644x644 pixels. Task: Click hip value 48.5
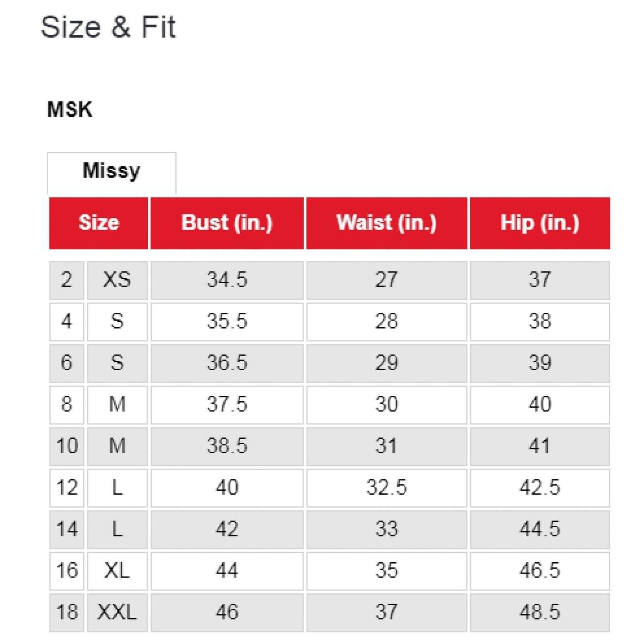pos(540,612)
